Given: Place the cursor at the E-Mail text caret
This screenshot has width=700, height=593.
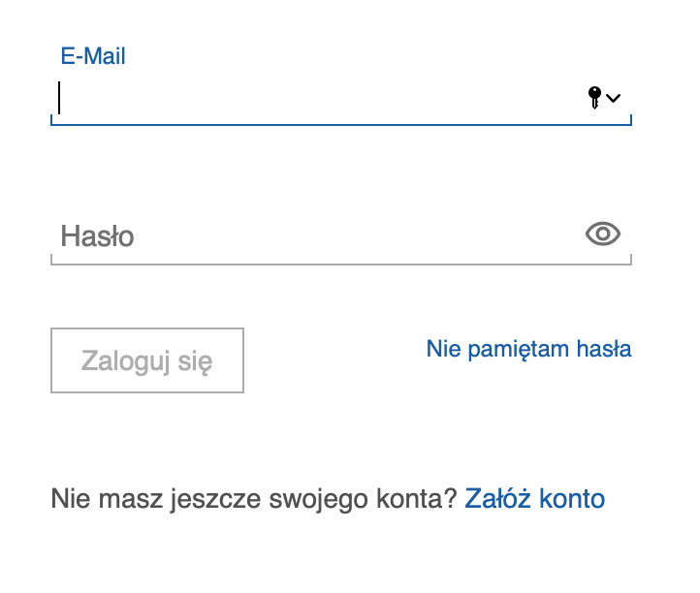Looking at the screenshot, I should click(59, 98).
